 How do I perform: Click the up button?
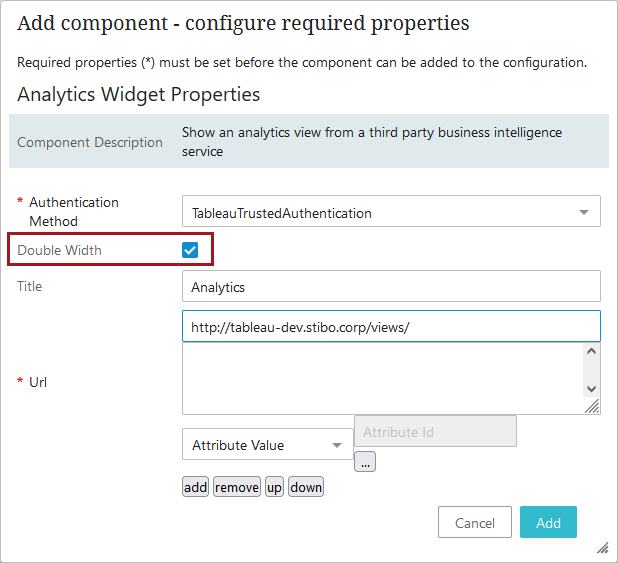coord(274,487)
